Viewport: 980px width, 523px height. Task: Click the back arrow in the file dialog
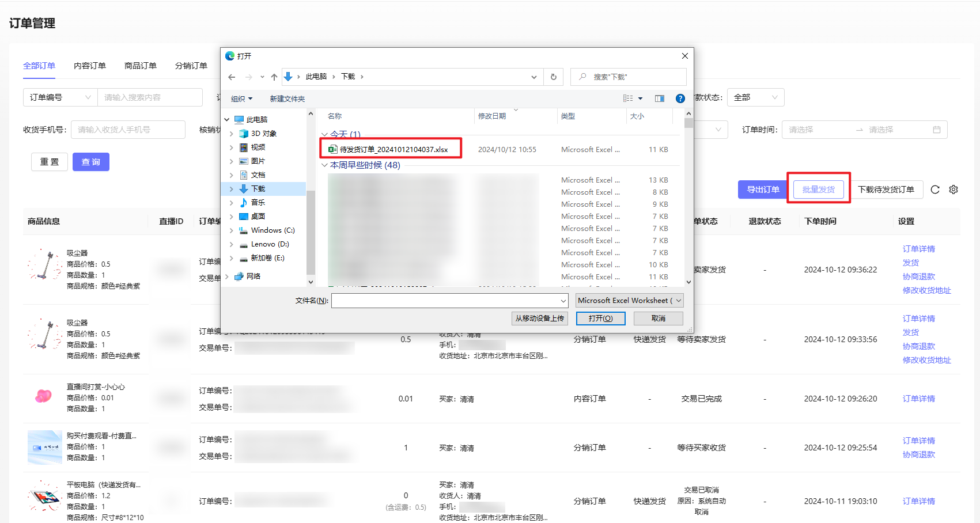click(232, 77)
